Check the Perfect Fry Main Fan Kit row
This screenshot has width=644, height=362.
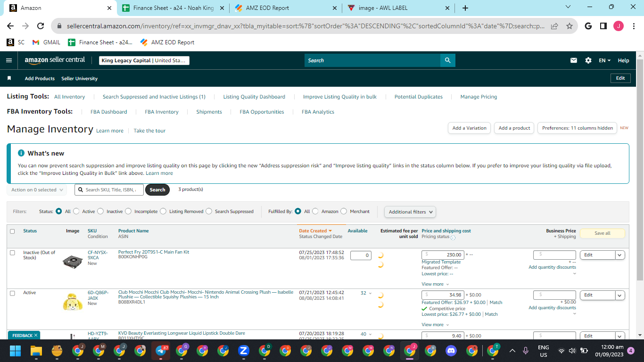tap(12, 253)
